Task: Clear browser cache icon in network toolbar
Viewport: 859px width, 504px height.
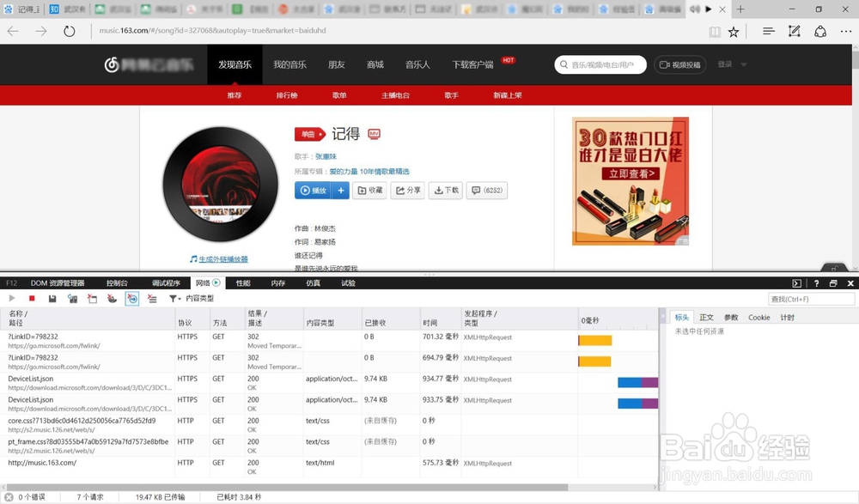Action: [x=92, y=299]
